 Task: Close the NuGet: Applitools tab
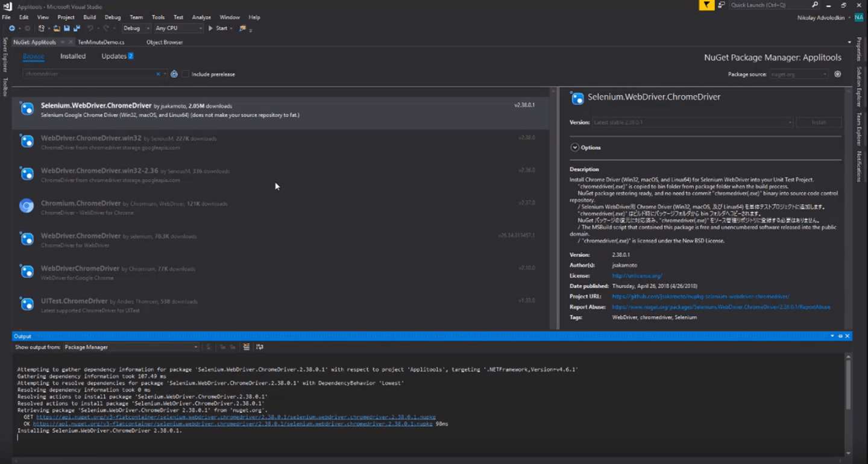(x=71, y=42)
